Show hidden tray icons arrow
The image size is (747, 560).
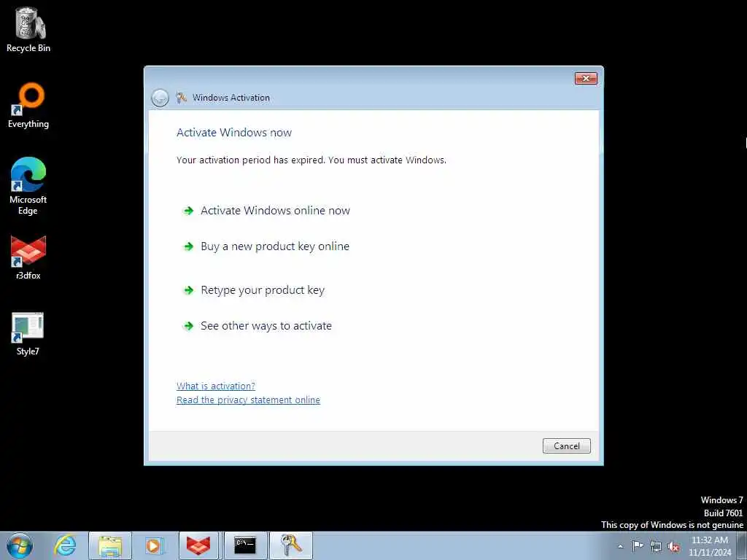[x=620, y=547]
